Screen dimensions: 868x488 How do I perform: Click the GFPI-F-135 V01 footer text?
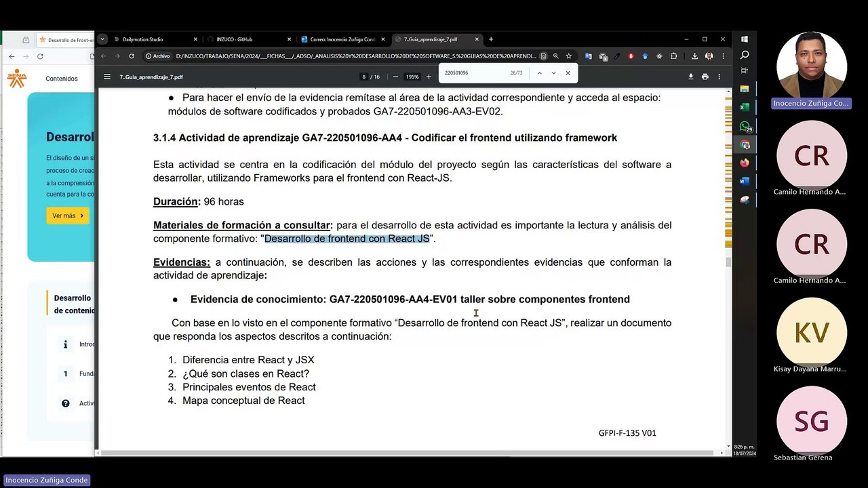tap(627, 433)
